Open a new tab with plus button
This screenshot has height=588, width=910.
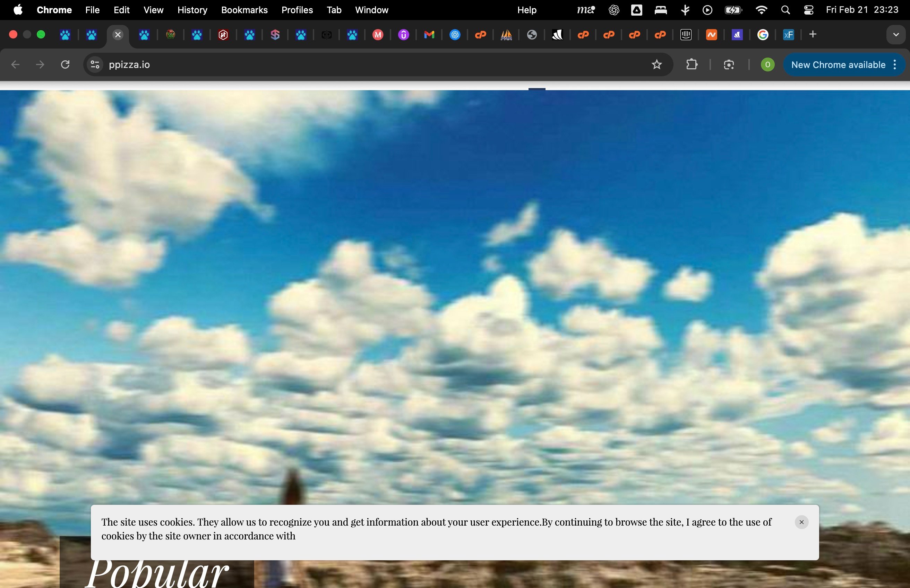click(813, 34)
